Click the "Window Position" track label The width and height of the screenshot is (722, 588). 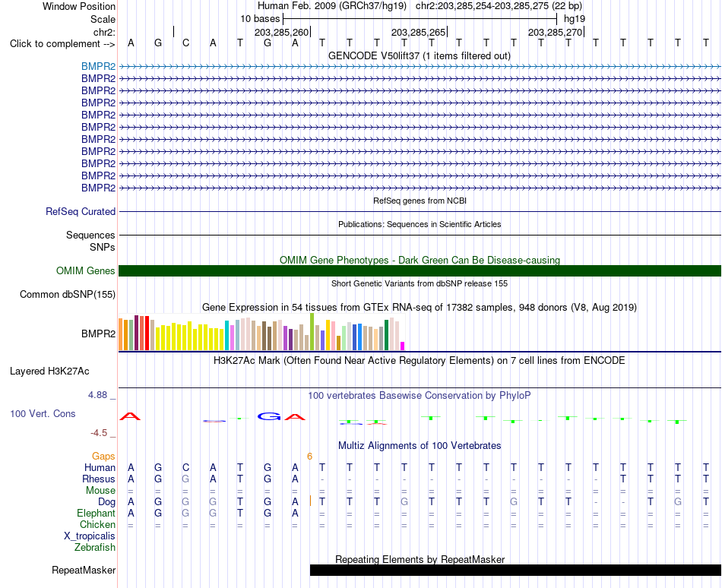click(79, 6)
